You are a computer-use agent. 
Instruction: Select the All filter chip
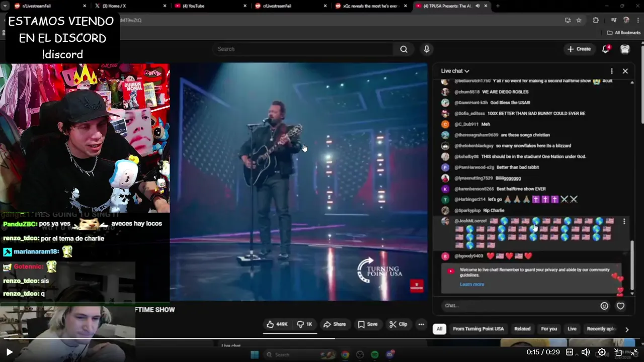coord(439,329)
